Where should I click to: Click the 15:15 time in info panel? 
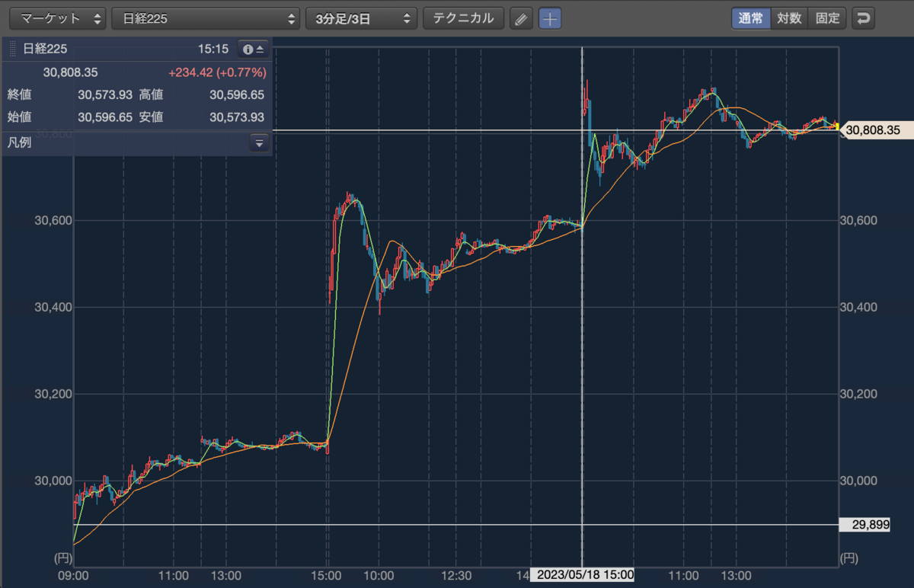point(213,49)
